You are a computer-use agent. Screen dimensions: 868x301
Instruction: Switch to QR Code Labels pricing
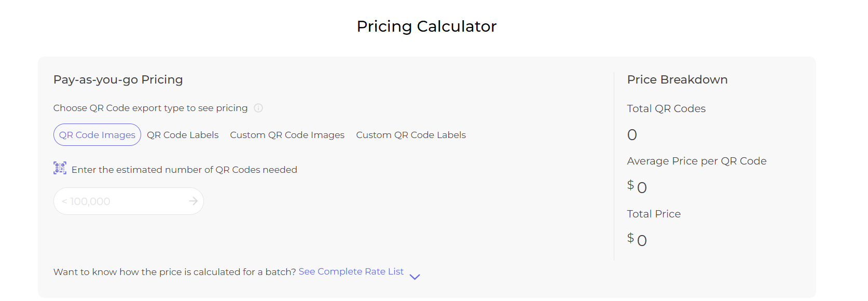183,135
